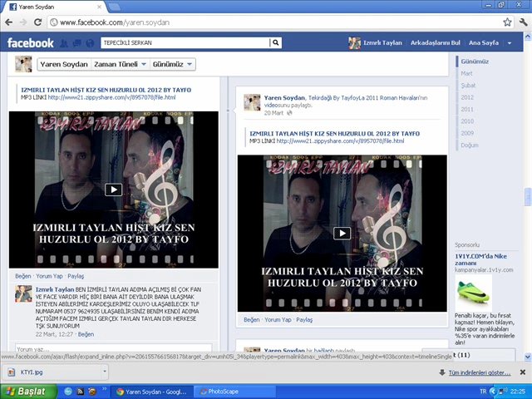The height and width of the screenshot is (399, 532).
Task: Click Izmirli Taylan commenter name
Action: point(55,289)
